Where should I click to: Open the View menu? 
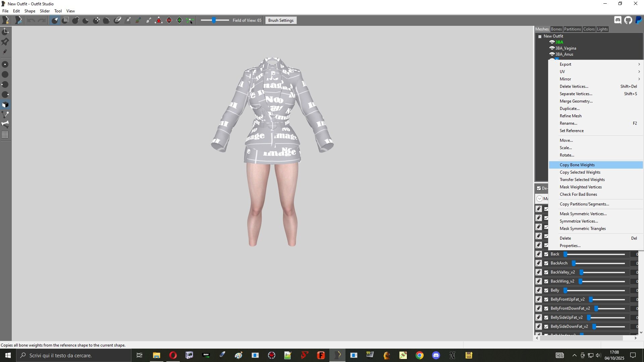pyautogui.click(x=70, y=11)
